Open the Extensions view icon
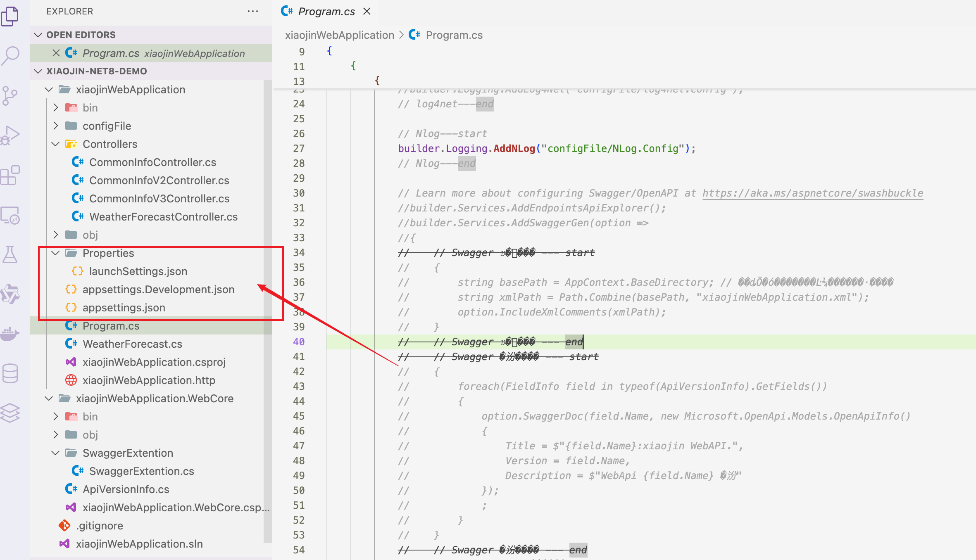 tap(11, 176)
